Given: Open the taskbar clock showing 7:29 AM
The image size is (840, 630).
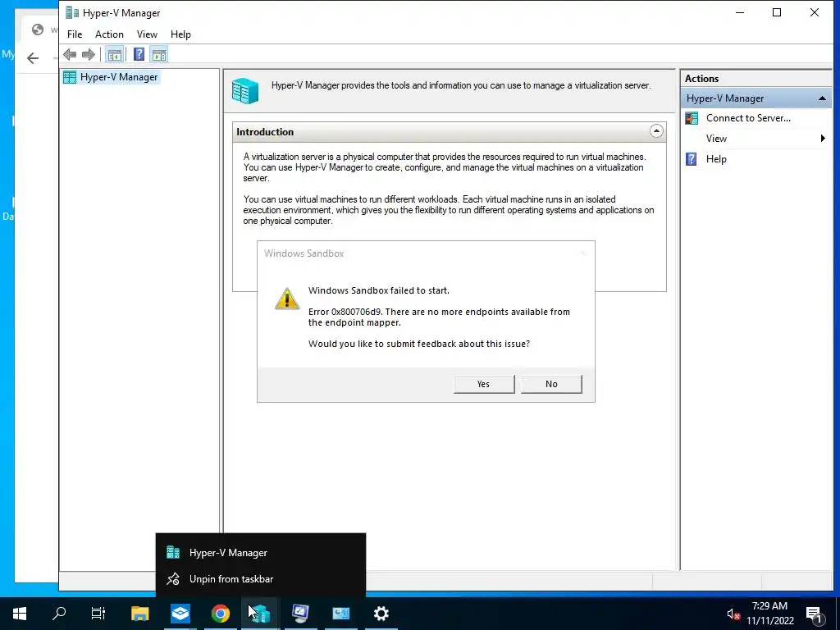Looking at the screenshot, I should point(769,614).
